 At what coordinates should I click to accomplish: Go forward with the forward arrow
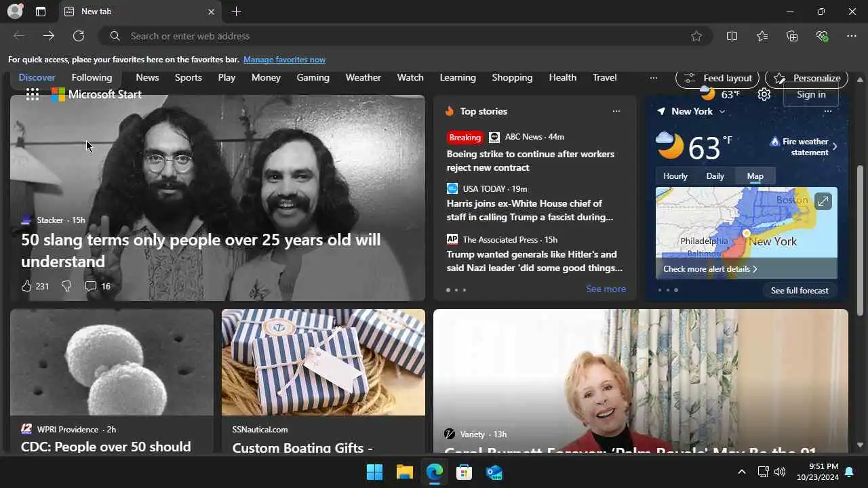click(x=49, y=36)
